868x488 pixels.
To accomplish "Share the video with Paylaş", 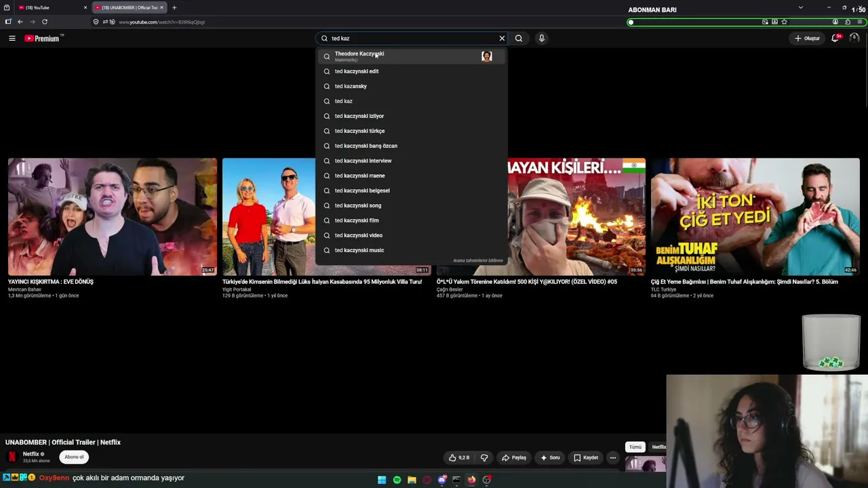I will tap(514, 457).
